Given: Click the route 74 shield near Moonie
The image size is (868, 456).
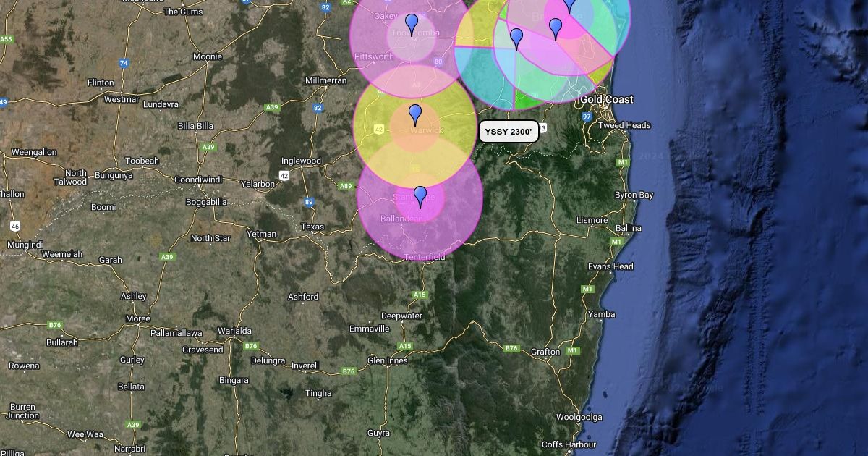Looking at the screenshot, I should pyautogui.click(x=124, y=63).
